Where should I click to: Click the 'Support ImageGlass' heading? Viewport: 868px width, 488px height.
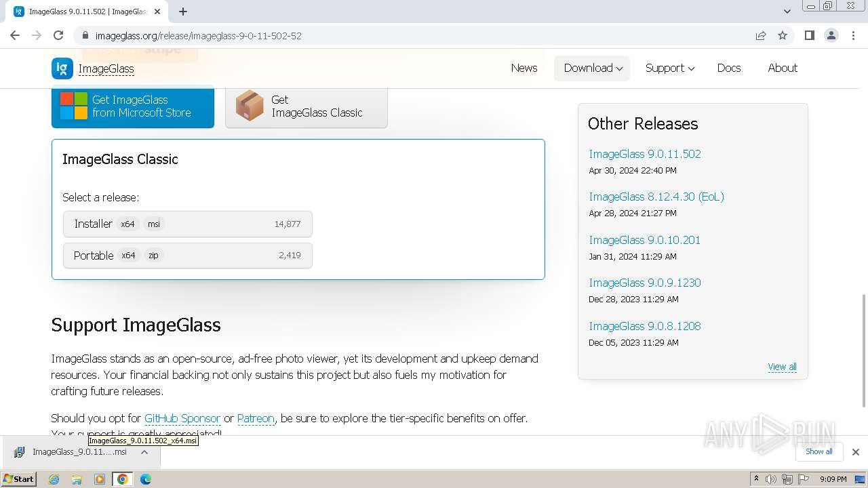tap(136, 325)
